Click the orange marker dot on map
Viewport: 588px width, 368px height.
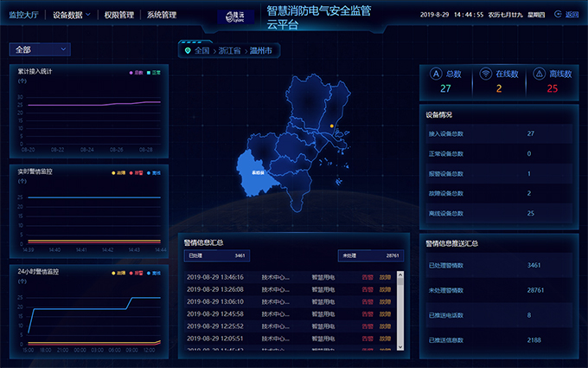[x=331, y=126]
